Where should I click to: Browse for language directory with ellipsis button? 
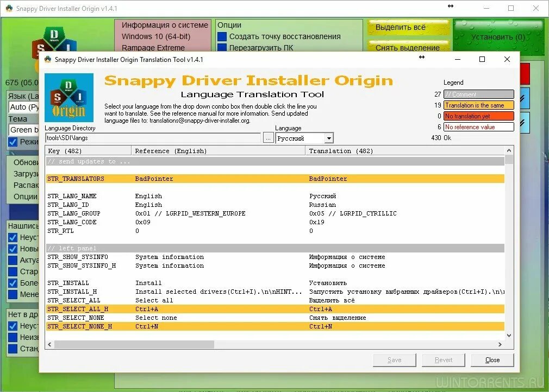coord(268,138)
